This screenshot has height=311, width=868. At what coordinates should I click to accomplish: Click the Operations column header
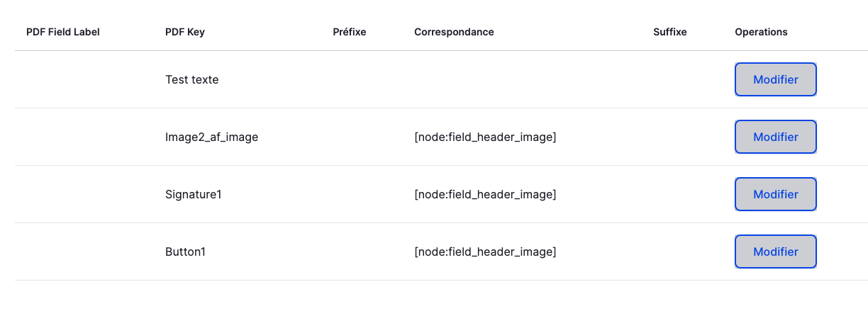click(761, 32)
